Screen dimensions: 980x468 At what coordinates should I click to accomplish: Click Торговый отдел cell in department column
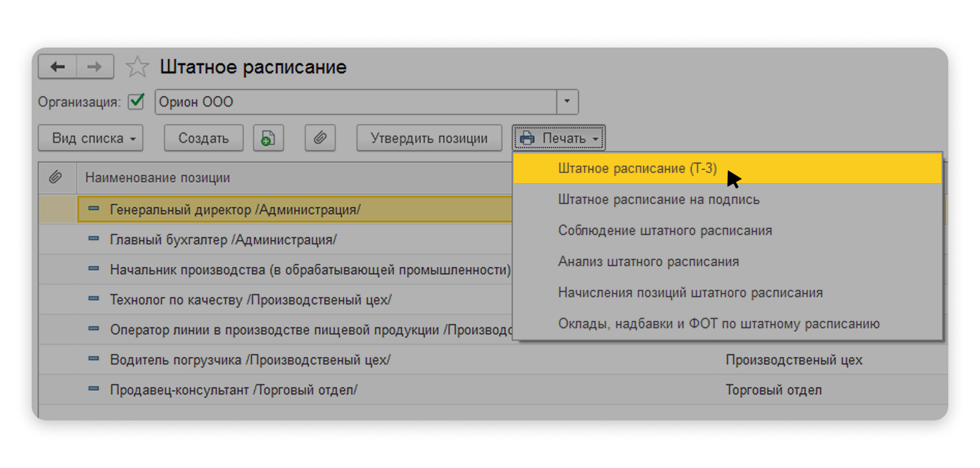[774, 390]
